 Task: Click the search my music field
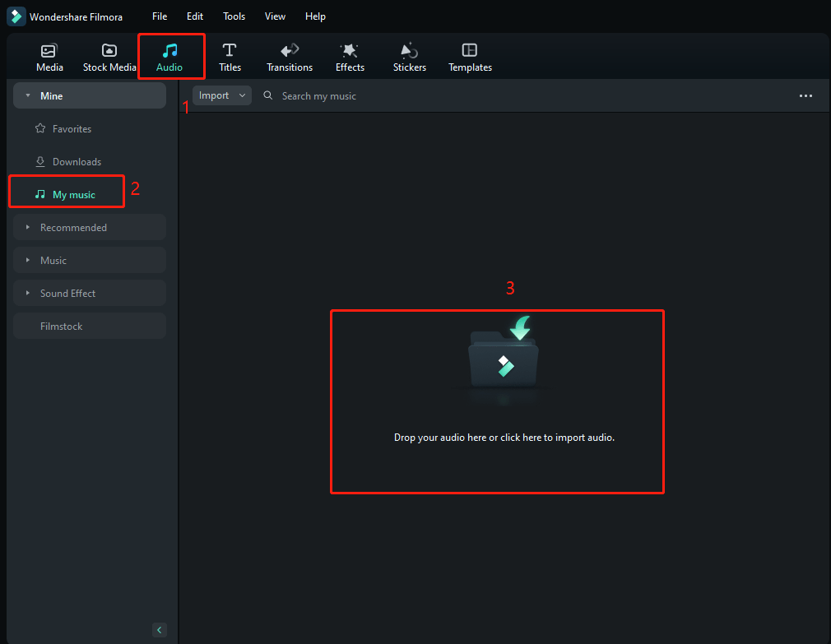point(319,95)
